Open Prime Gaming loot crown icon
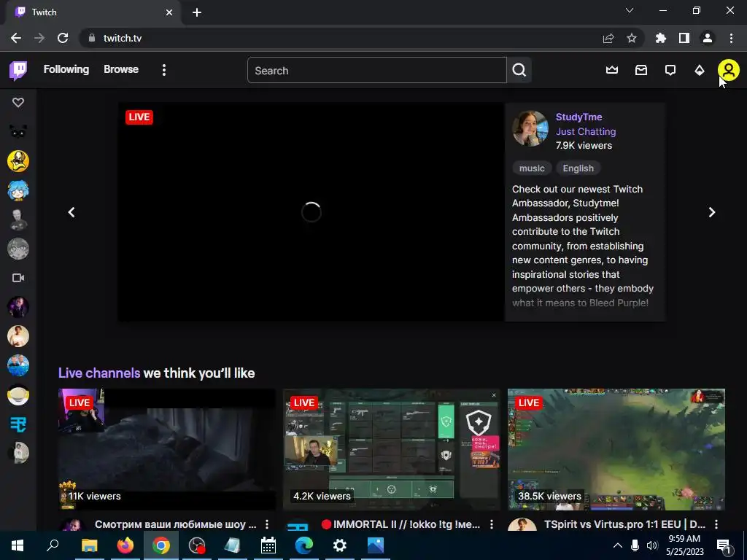The width and height of the screenshot is (747, 560). [612, 71]
